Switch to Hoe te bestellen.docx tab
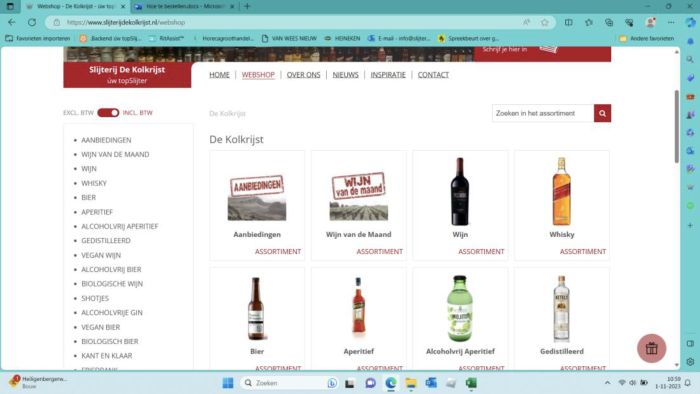The height and width of the screenshot is (394, 700). (x=185, y=7)
